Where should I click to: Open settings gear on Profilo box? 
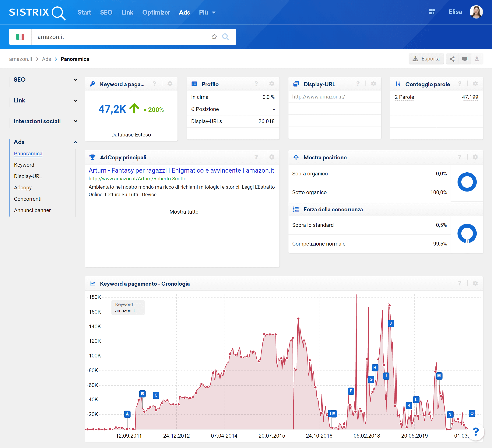coord(272,84)
